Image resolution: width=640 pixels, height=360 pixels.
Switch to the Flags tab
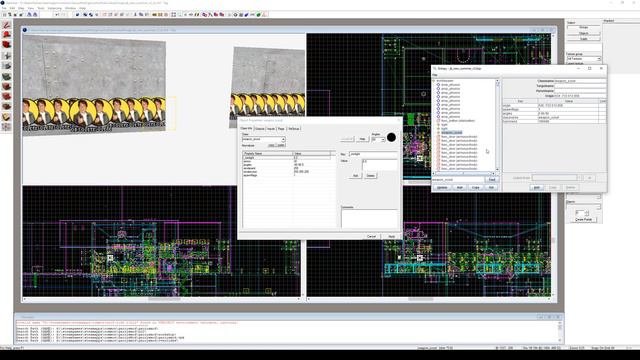(x=281, y=129)
